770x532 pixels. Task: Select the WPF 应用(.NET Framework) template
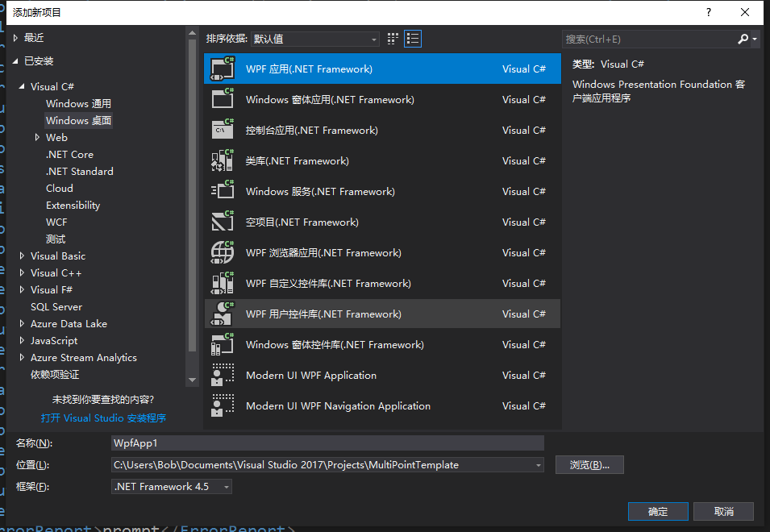(339, 69)
